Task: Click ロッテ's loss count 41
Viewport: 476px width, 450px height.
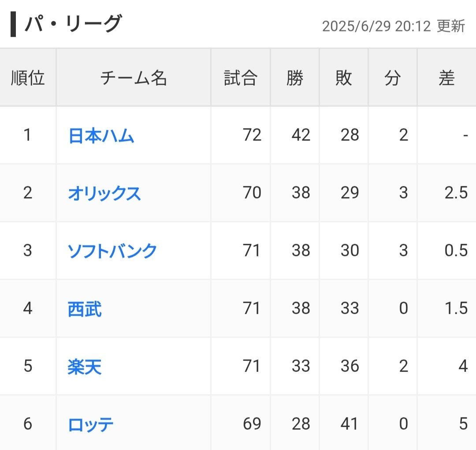Action: click(x=350, y=424)
